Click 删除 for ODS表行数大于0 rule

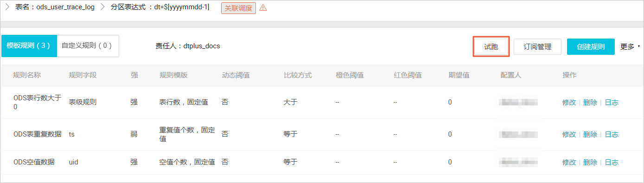590,102
